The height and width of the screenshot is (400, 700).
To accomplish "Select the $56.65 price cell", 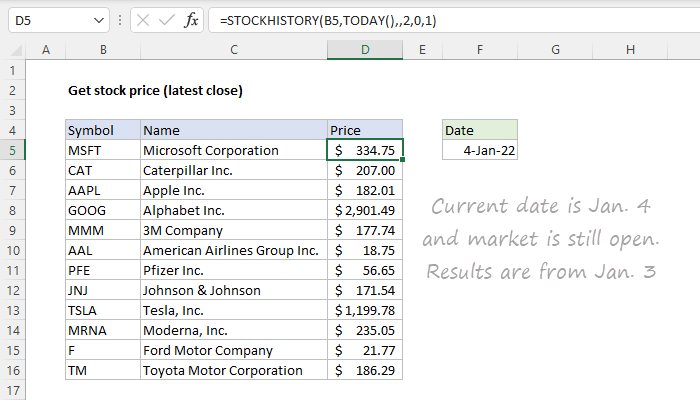I will click(365, 270).
